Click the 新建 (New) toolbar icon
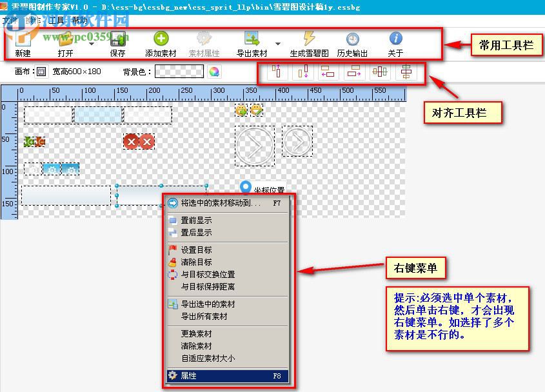This screenshot has height=392, width=545. click(22, 40)
